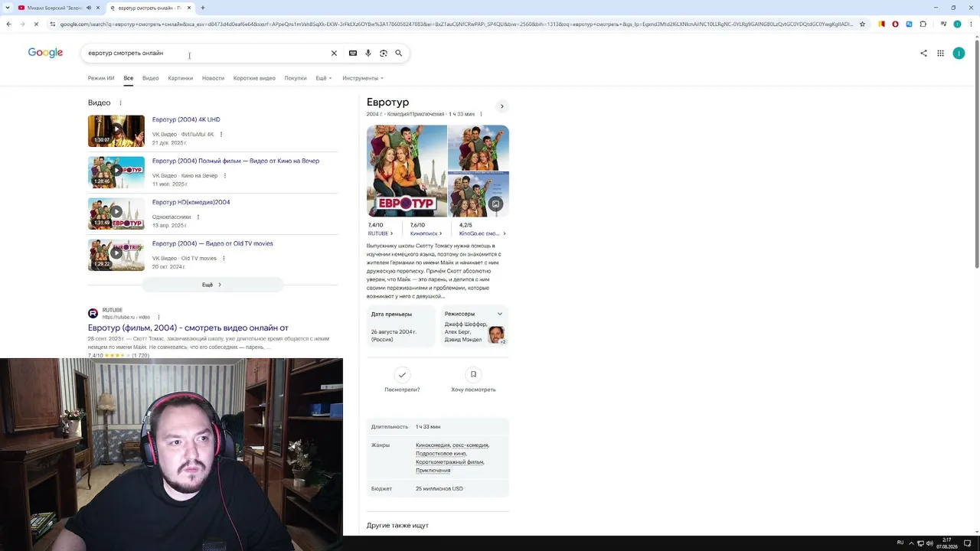Click the arrow next to Евротур title
980x551 pixels.
pos(501,106)
